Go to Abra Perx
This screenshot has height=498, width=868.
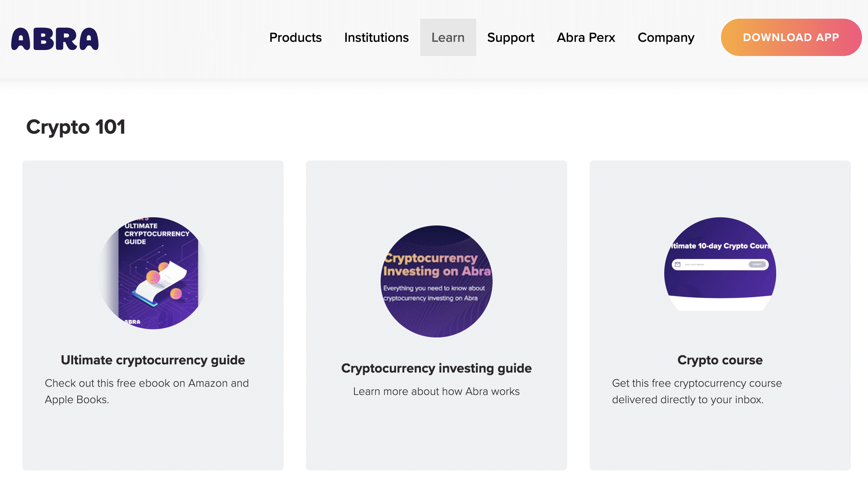pyautogui.click(x=586, y=37)
